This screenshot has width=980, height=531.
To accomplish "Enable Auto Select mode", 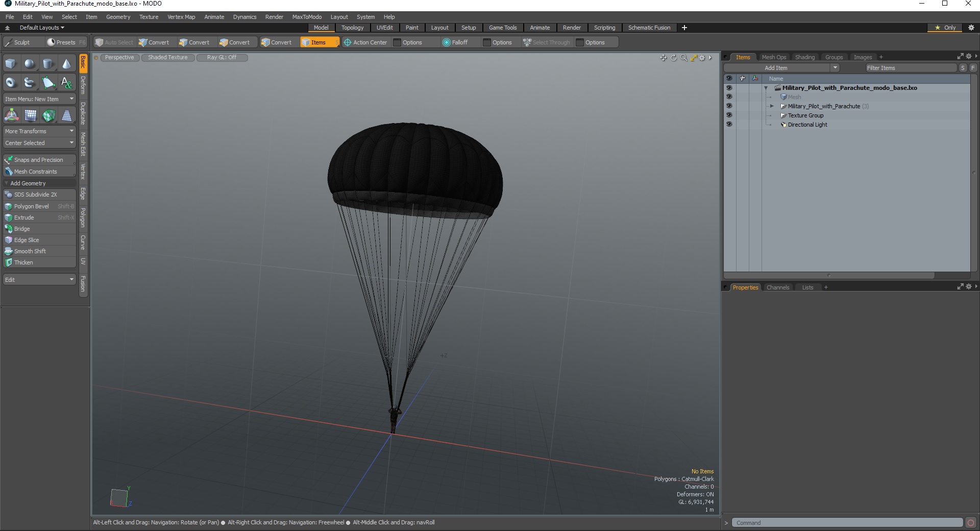I will [114, 42].
